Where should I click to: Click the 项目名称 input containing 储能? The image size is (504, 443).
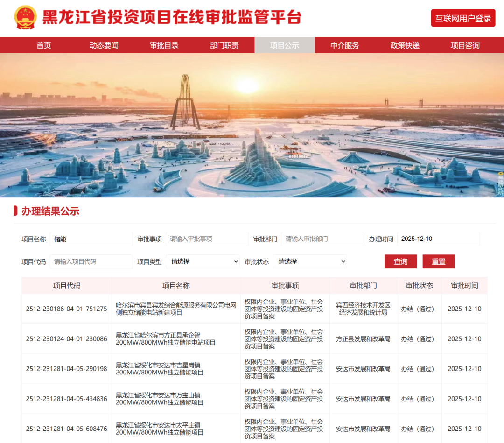(x=91, y=239)
